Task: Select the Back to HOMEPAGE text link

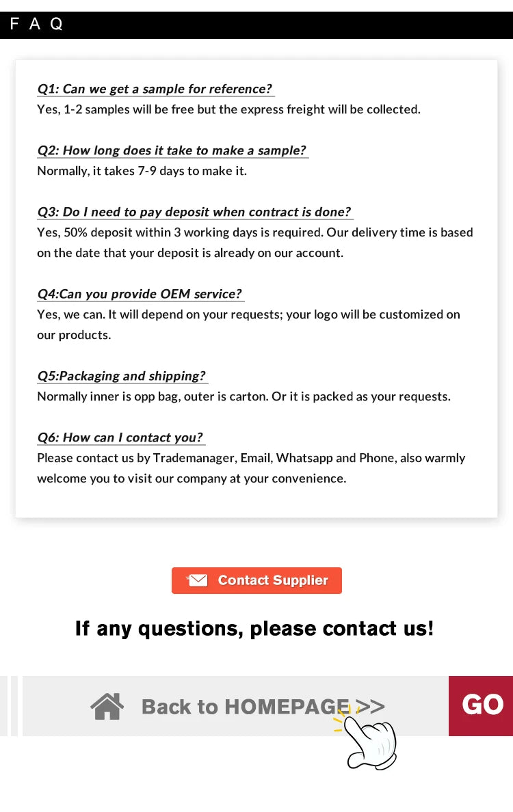Action: pos(245,707)
